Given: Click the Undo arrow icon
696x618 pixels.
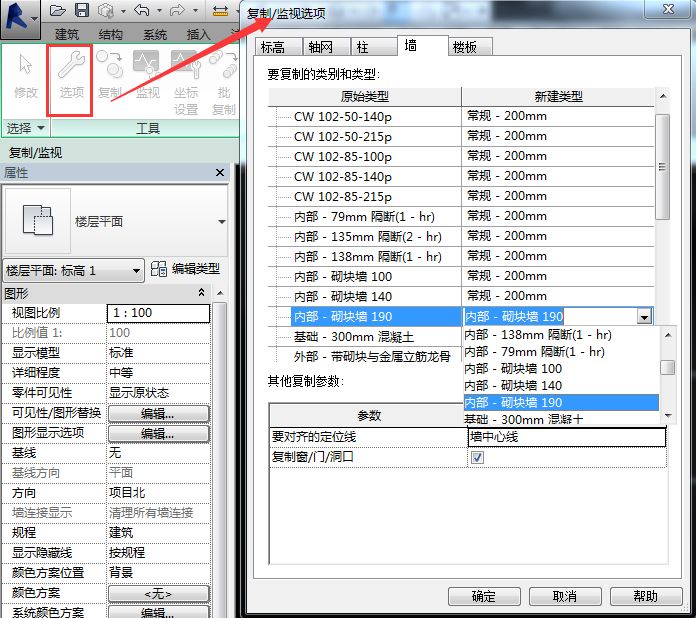Looking at the screenshot, I should pos(142,10).
